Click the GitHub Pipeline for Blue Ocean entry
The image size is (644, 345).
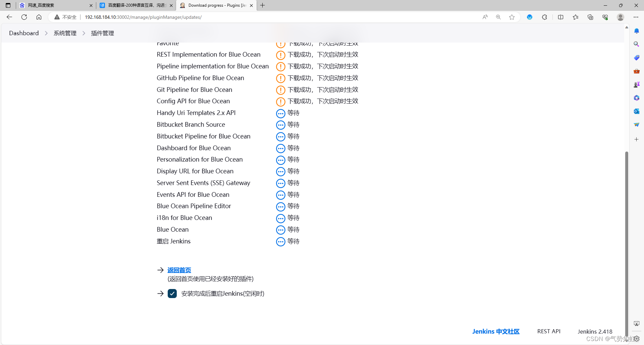click(x=200, y=78)
